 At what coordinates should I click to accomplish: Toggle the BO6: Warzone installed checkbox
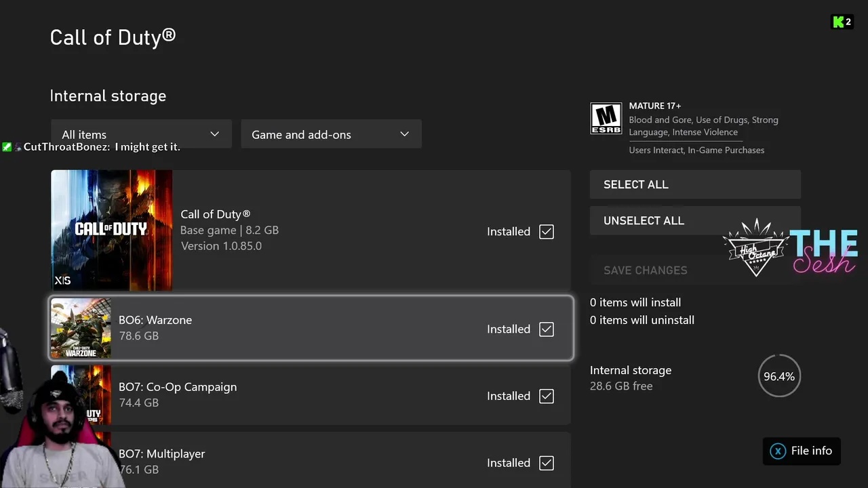point(547,329)
